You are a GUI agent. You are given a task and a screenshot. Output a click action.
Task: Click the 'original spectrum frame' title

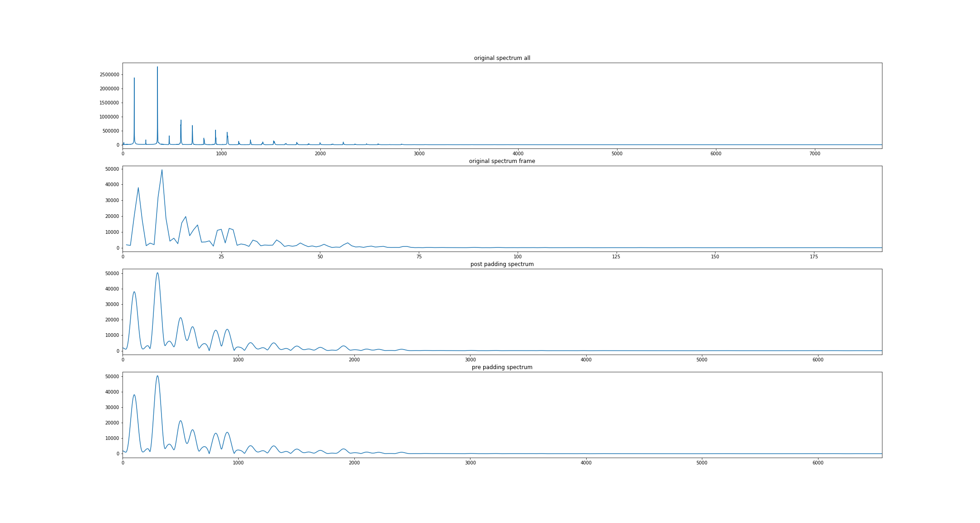click(x=502, y=161)
